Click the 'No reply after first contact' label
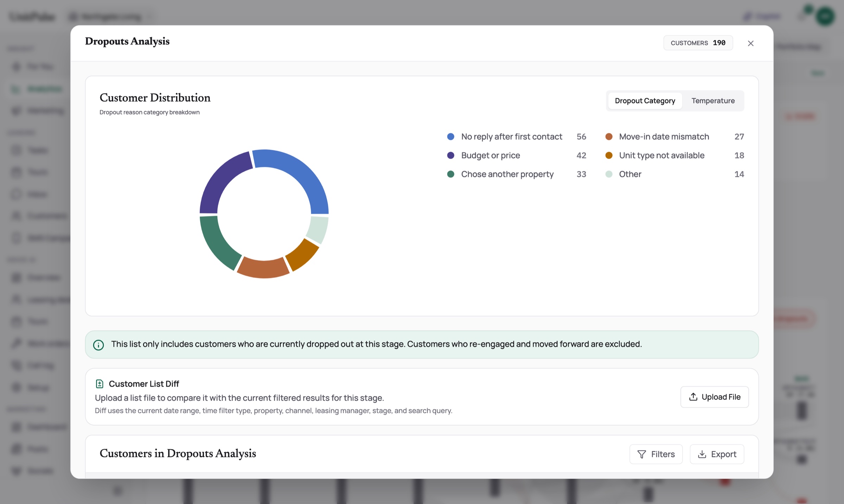This screenshot has height=504, width=844. [512, 136]
